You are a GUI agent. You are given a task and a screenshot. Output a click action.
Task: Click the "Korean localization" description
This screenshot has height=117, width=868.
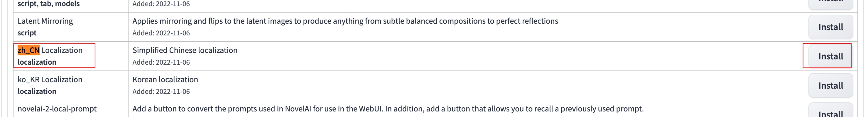[165, 80]
